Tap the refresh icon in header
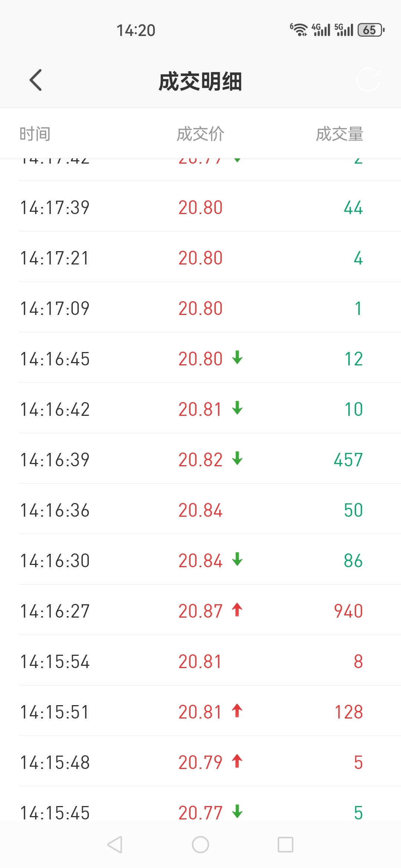Viewport: 401px width, 868px height. (368, 80)
